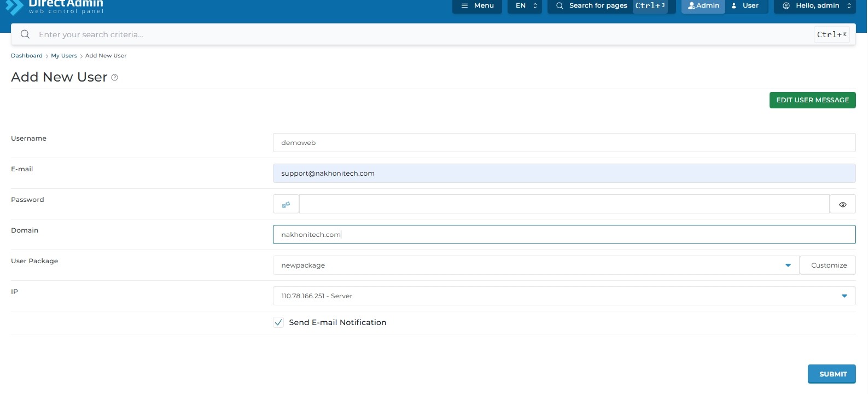Click the DirectAdmin logo icon
Screen dimensions: 868x394
[14, 7]
